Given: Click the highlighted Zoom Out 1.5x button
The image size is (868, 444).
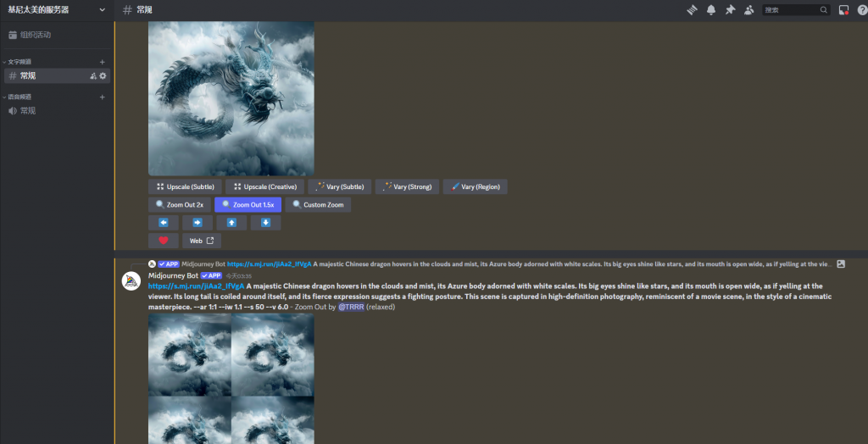Looking at the screenshot, I should coord(248,205).
